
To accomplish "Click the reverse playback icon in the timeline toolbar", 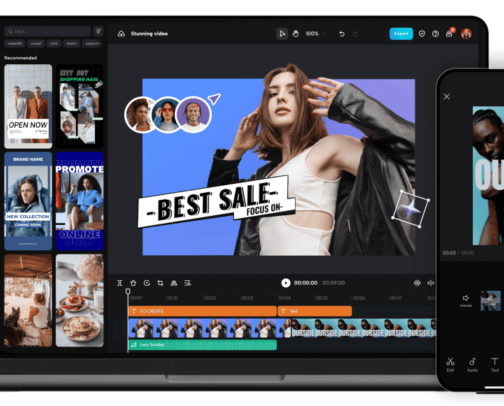I will click(x=147, y=283).
